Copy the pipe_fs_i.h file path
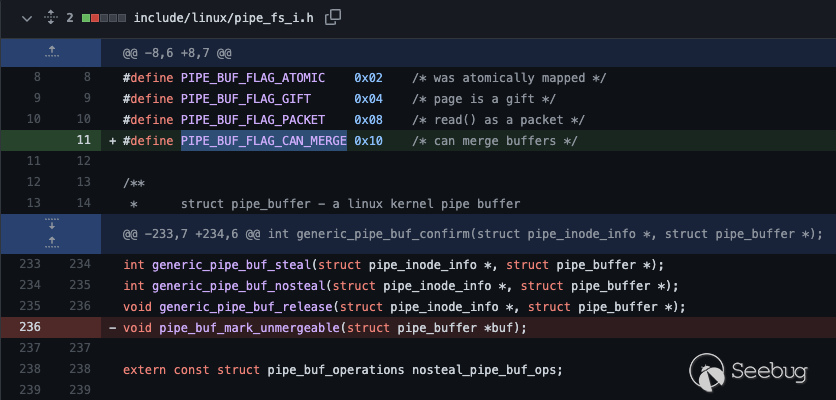836x400 pixels. coord(334,16)
